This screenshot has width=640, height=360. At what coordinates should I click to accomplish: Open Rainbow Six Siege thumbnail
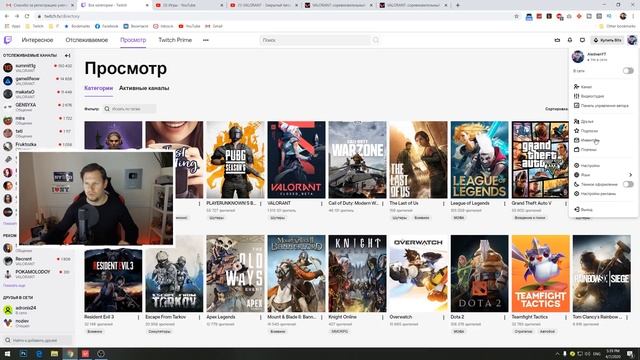coord(602,273)
